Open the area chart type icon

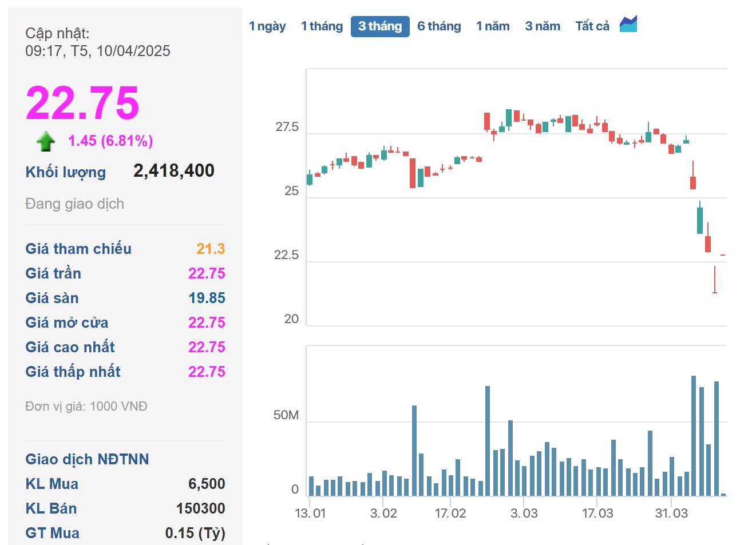(x=628, y=25)
